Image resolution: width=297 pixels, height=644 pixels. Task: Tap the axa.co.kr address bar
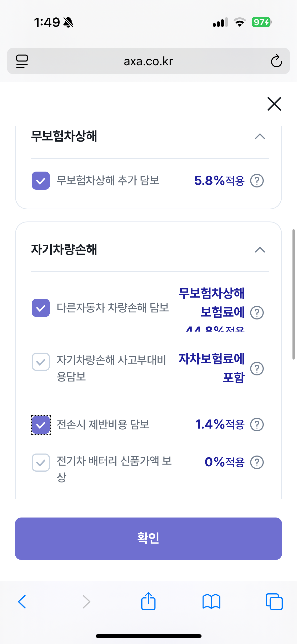[148, 61]
